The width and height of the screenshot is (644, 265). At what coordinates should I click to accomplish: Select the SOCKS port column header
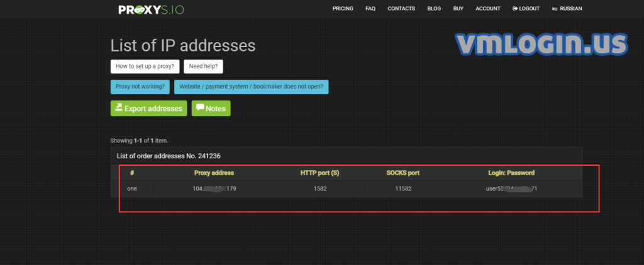click(403, 173)
